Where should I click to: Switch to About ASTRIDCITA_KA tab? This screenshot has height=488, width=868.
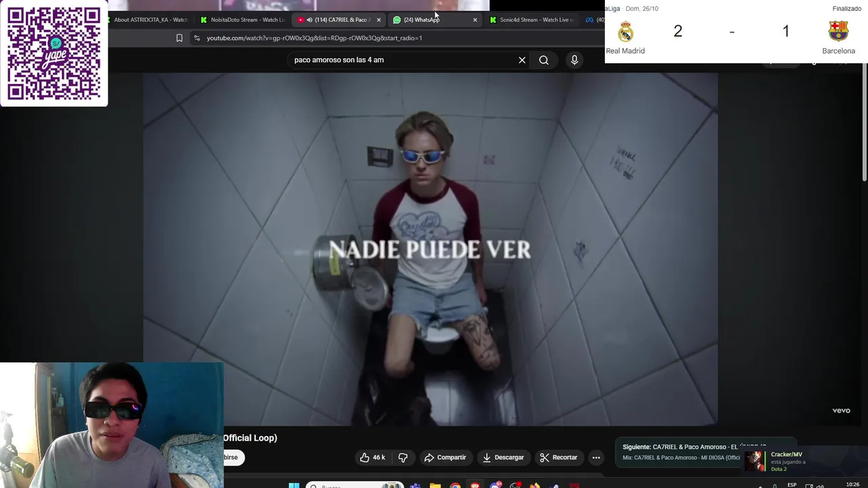(x=149, y=20)
